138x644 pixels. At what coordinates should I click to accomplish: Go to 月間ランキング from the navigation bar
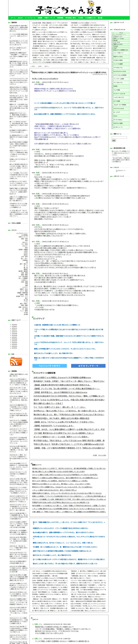point(50,18)
